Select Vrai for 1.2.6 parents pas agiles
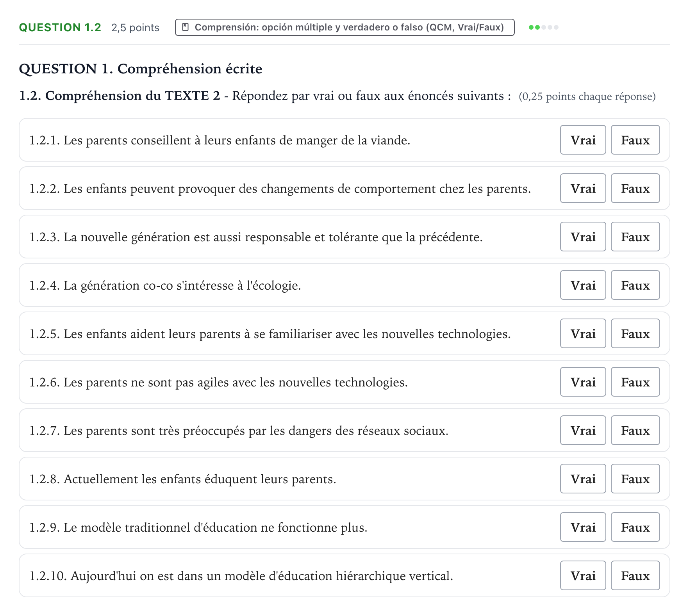Image resolution: width=689 pixels, height=616 pixels. click(x=583, y=382)
